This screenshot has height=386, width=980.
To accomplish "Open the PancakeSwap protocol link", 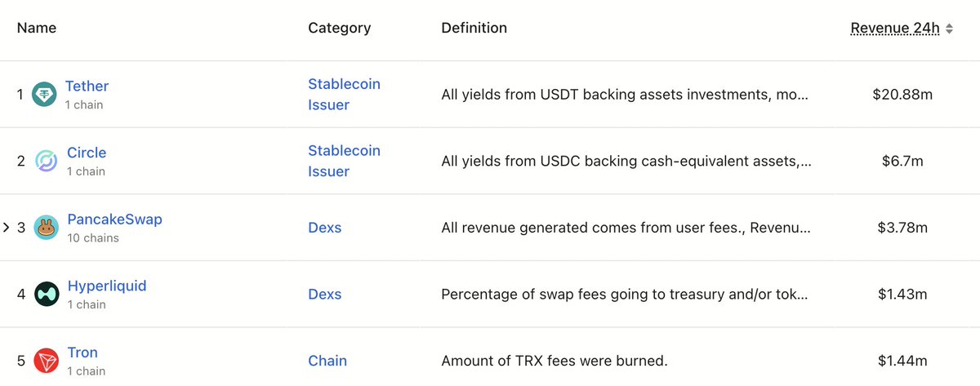I will 114,220.
